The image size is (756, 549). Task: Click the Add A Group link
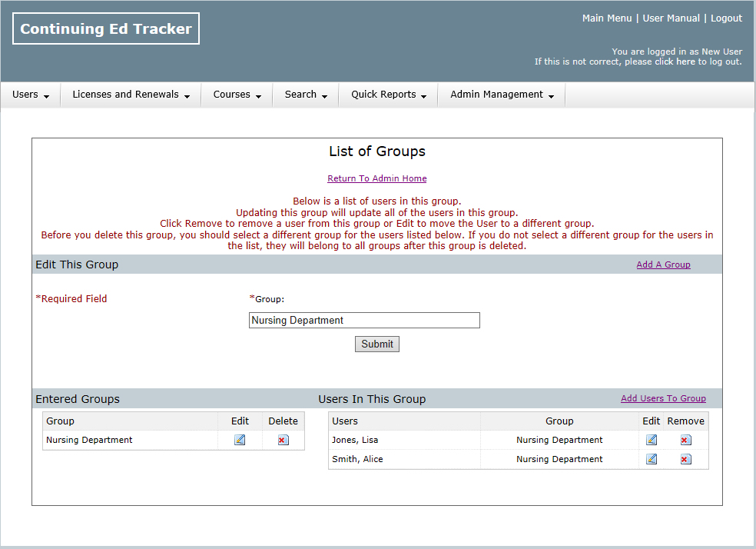tap(663, 265)
